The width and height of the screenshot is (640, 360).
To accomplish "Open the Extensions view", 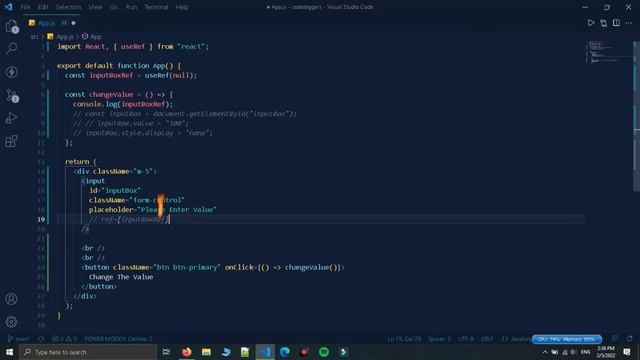I will tap(11, 141).
